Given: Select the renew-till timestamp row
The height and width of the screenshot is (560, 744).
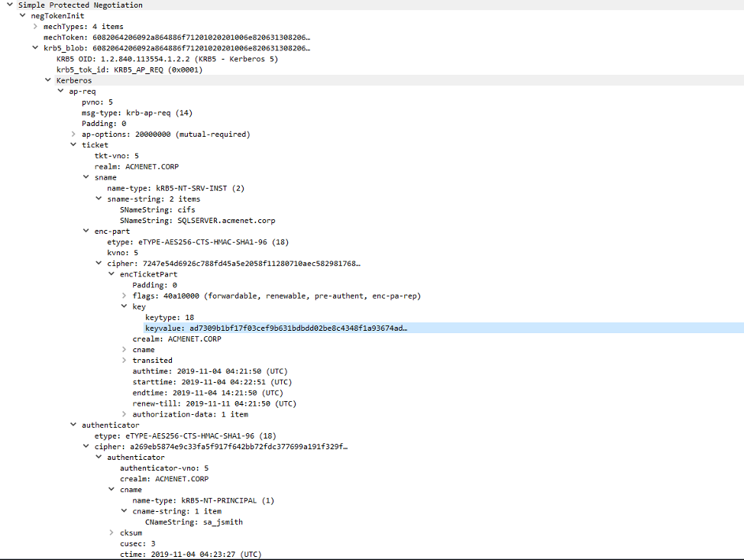Looking at the screenshot, I should click(x=214, y=403).
